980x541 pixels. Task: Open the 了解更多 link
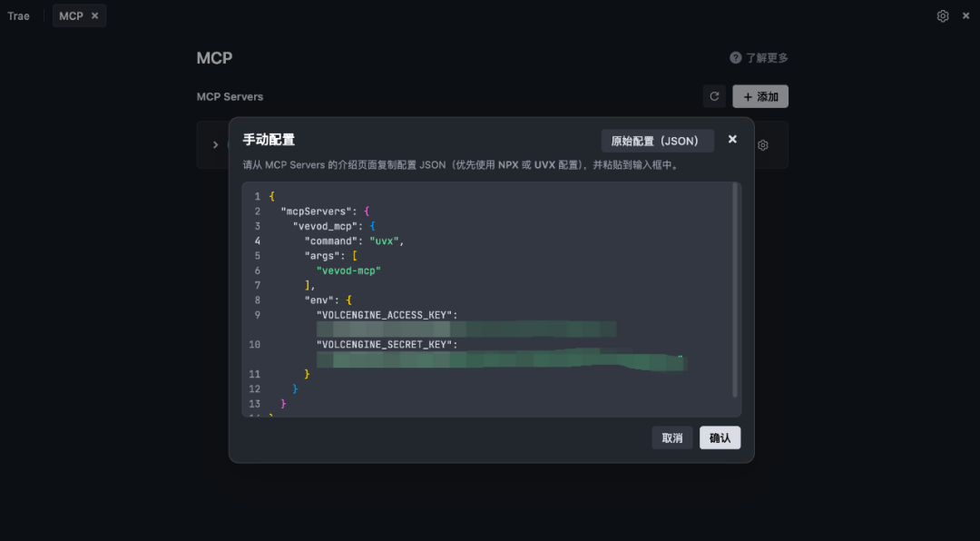click(767, 58)
